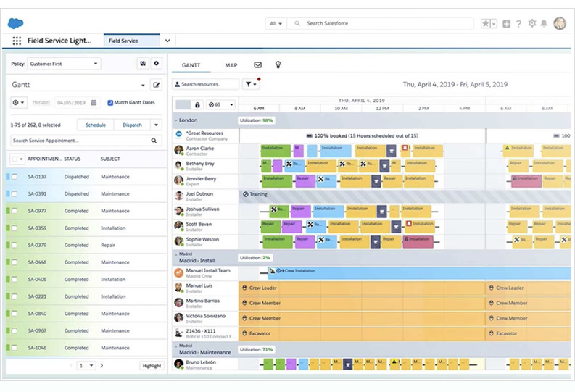This screenshot has width=575, height=392.
Task: Select checkbox for SA-0391
Action: (x=15, y=193)
